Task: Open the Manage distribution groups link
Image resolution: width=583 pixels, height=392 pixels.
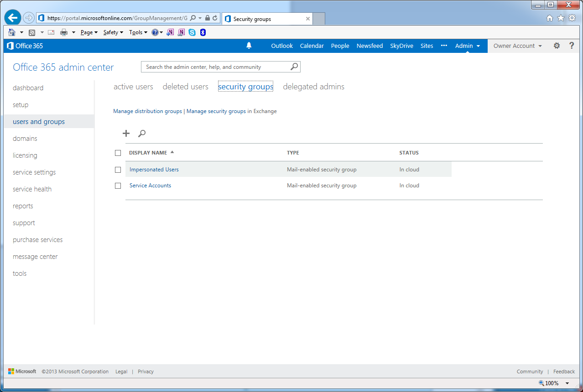Action: click(x=147, y=111)
